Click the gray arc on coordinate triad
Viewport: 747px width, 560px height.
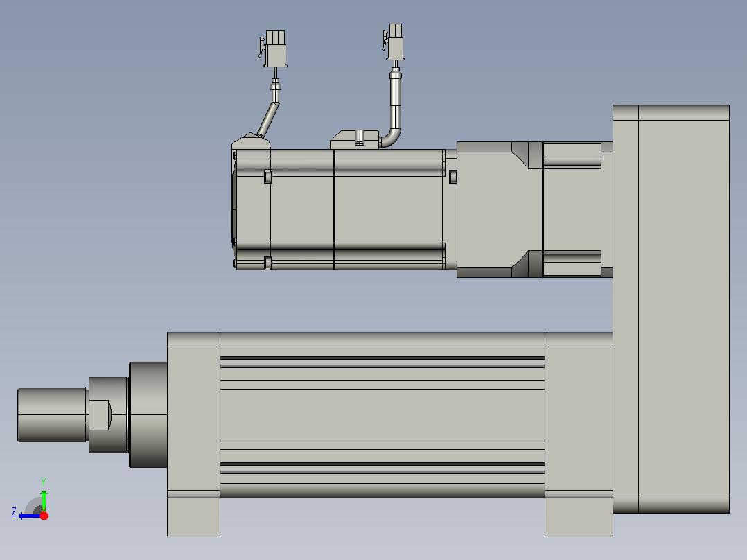point(33,506)
